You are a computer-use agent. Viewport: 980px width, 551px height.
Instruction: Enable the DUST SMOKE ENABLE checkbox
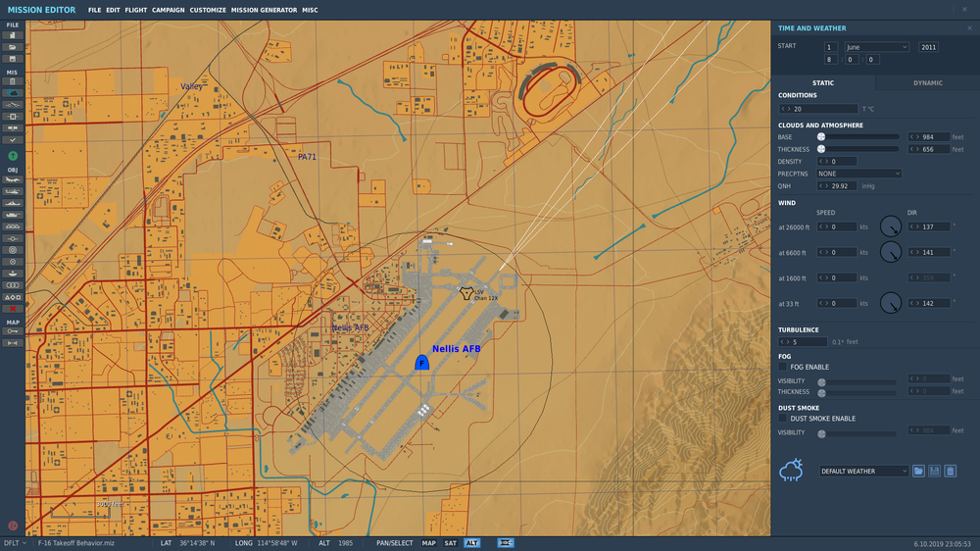coord(782,419)
